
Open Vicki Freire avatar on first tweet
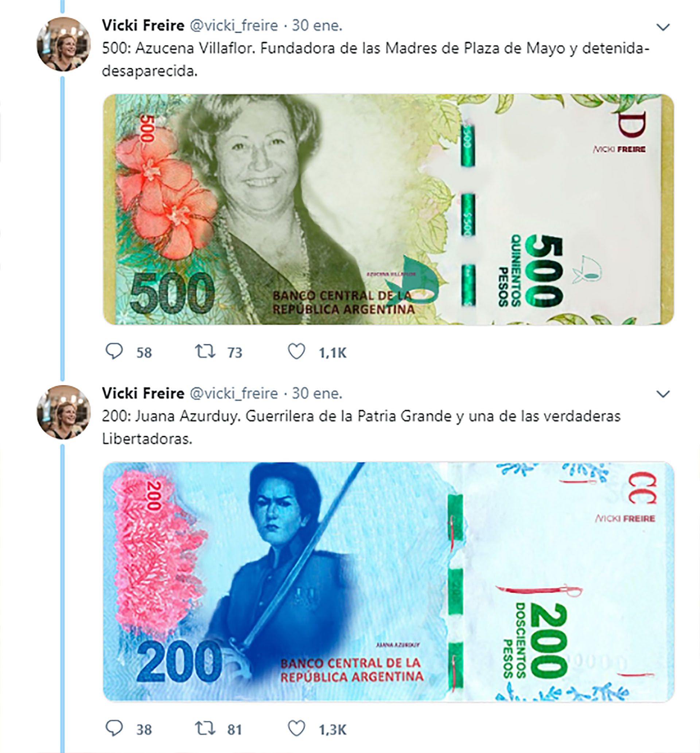(x=64, y=44)
